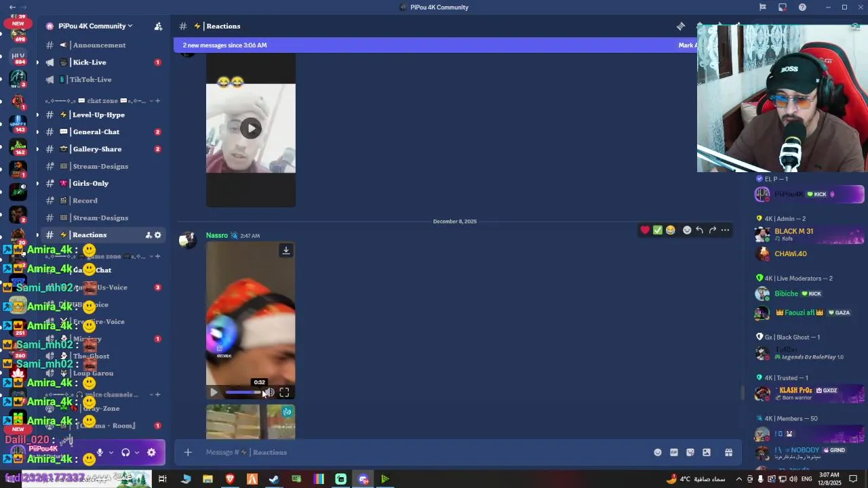
Task: Open Nassro's profile from username
Action: tap(217, 235)
